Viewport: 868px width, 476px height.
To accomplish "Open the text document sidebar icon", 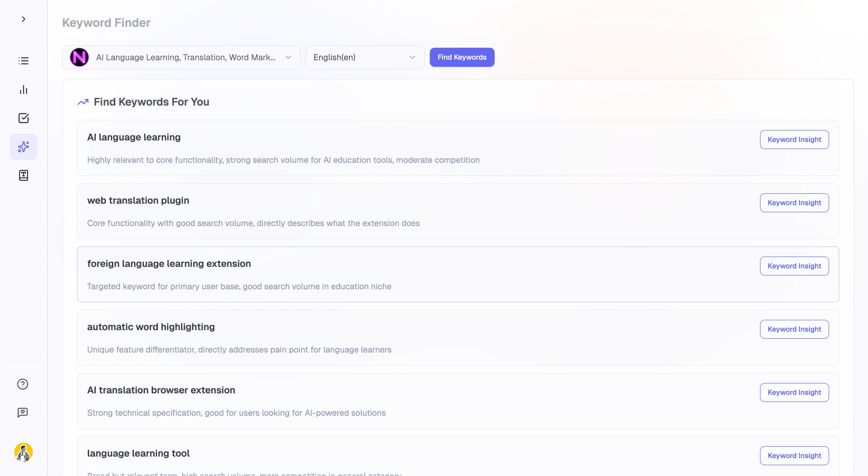I will [23, 175].
